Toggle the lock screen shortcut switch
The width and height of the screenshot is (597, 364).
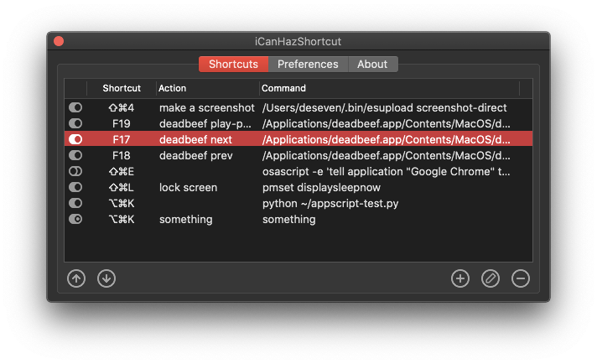tap(75, 187)
